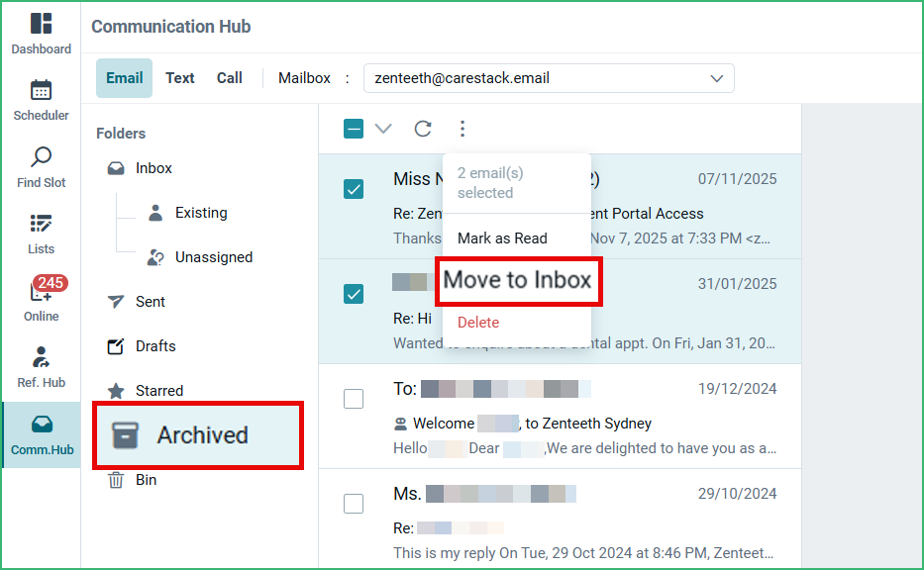Click the three-dot more actions icon
Viewport: 924px width, 570px height.
(x=462, y=129)
